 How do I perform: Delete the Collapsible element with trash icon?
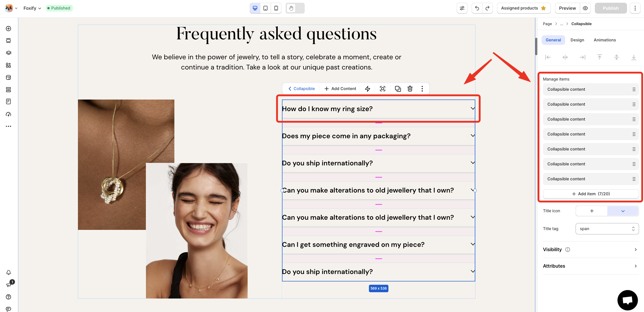point(410,89)
